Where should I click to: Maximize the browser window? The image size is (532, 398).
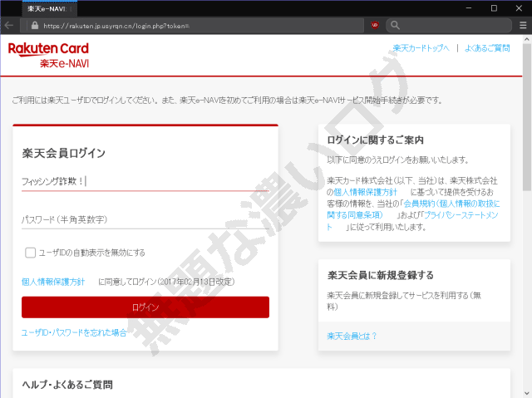tap(494, 8)
